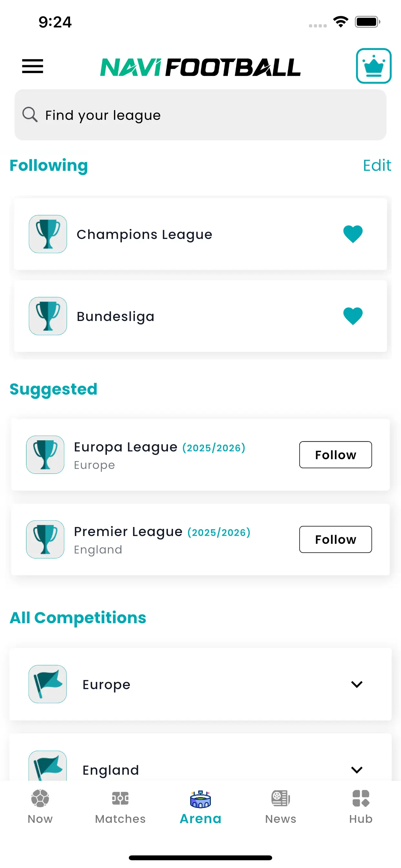Tap the Premier League trophy icon
This screenshot has width=401, height=868.
46,539
